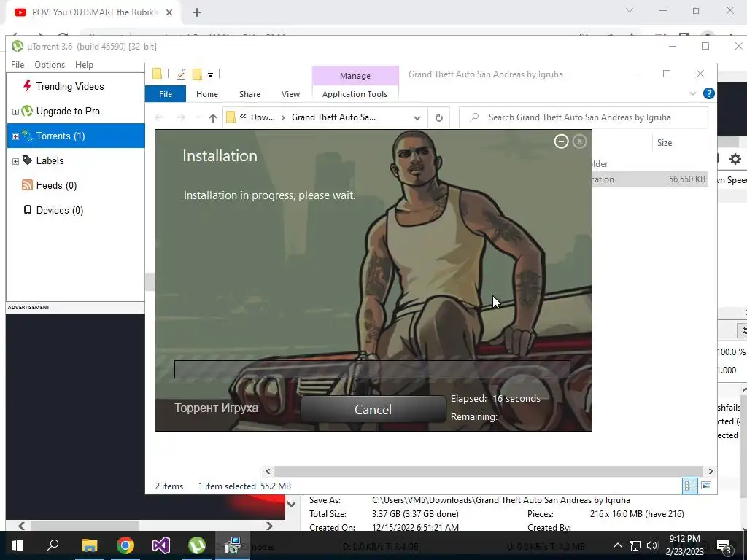Viewport: 747px width, 560px height.
Task: Expand the Upgrade to Pro node
Action: click(15, 112)
